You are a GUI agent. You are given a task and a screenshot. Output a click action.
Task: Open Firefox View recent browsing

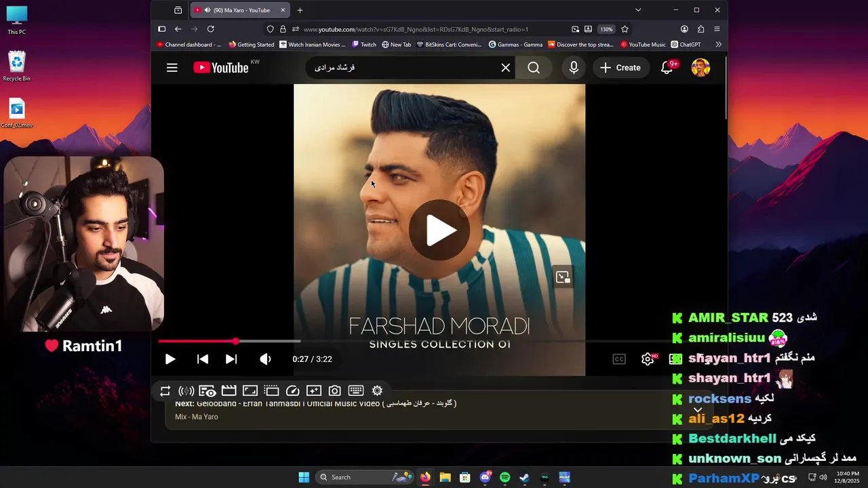click(x=178, y=10)
